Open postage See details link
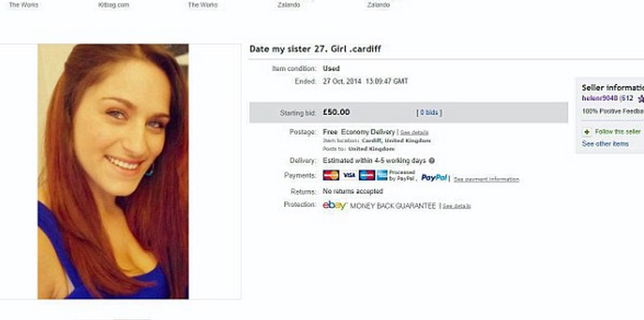The height and width of the screenshot is (320, 644). point(414,132)
